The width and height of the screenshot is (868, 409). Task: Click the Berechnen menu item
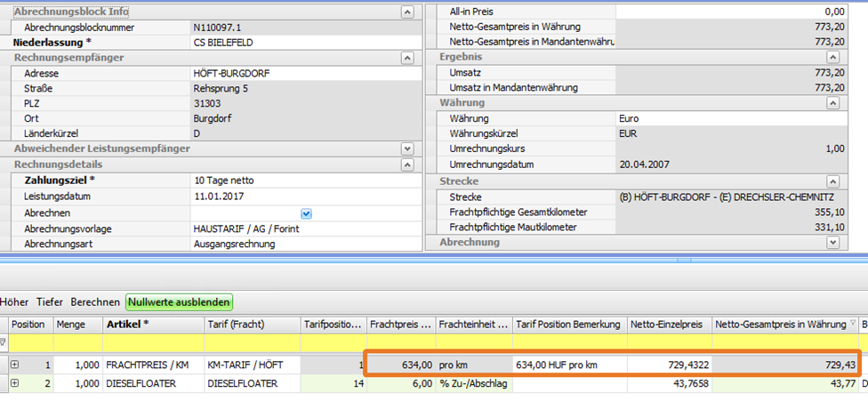[x=95, y=302]
